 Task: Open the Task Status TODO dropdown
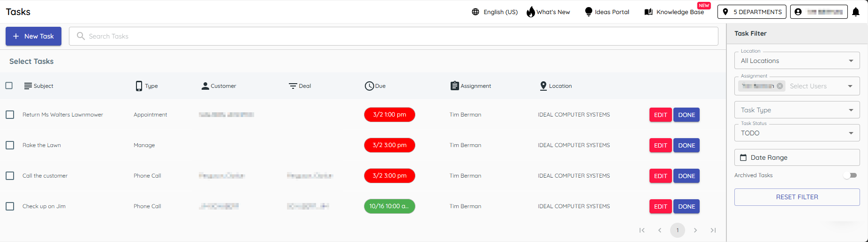click(797, 133)
